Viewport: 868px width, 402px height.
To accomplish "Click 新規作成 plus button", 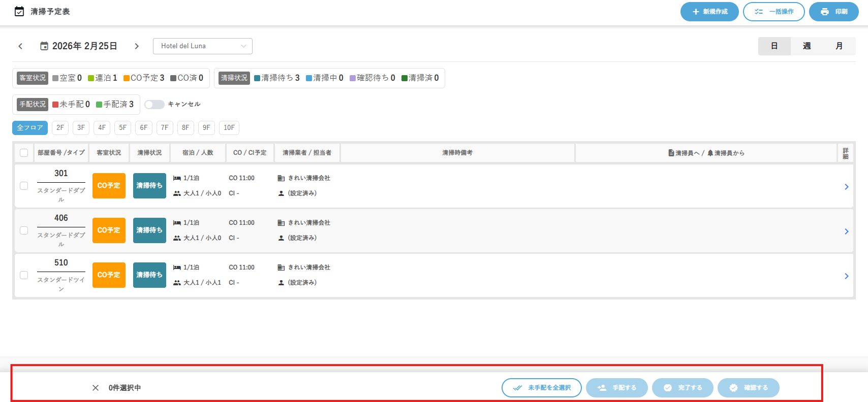I will [x=709, y=12].
